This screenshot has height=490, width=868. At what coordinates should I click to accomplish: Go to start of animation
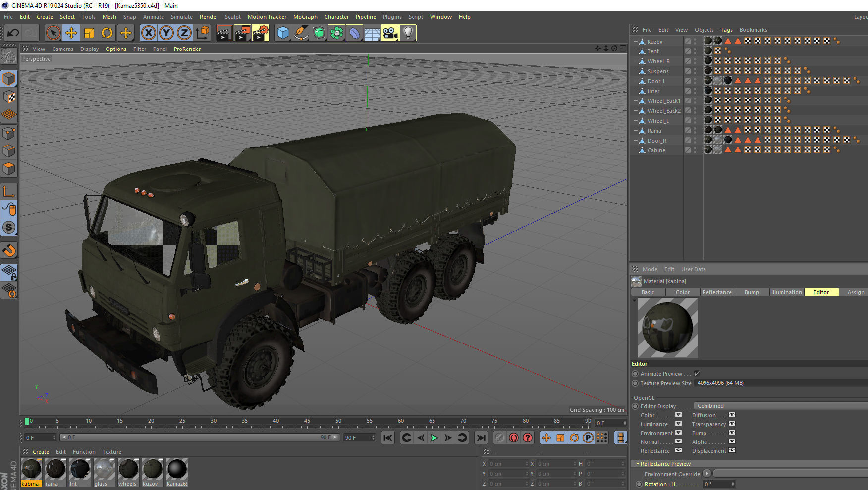[x=388, y=438]
